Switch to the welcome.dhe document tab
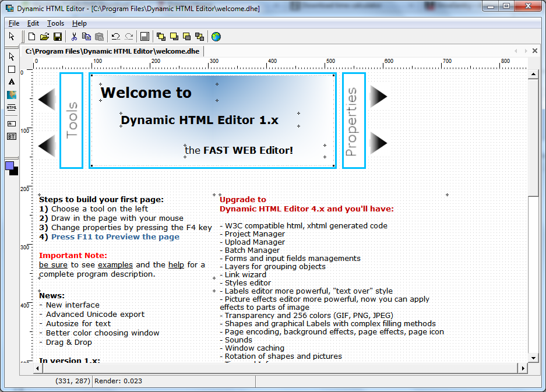Viewport: 546px width, 392px height. pos(112,51)
